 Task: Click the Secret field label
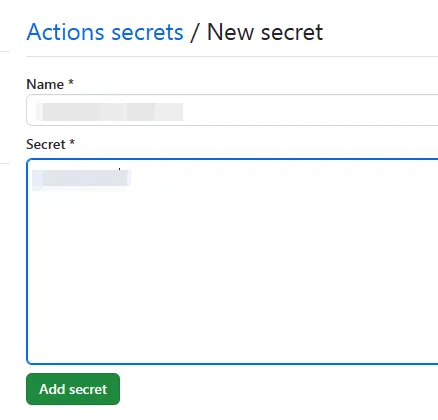click(46, 144)
